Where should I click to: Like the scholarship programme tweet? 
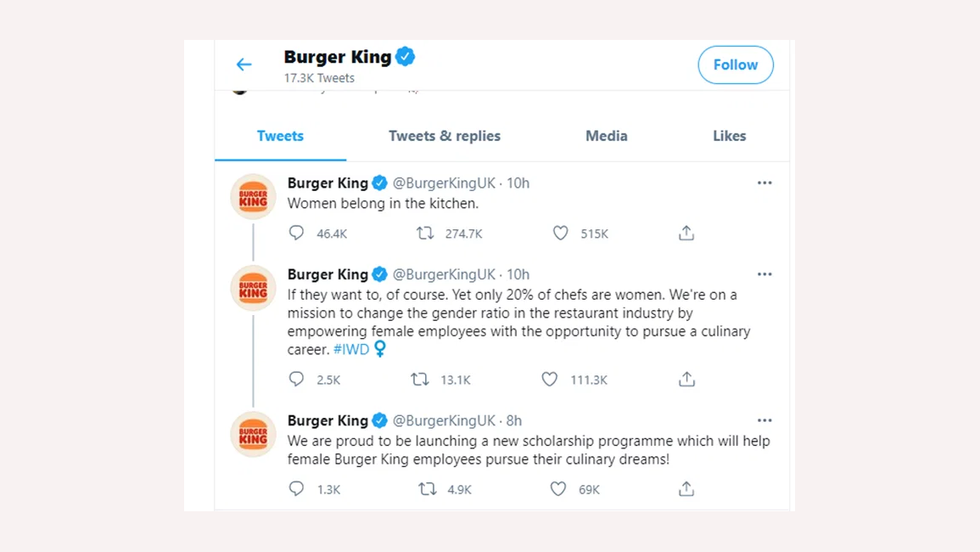point(558,488)
